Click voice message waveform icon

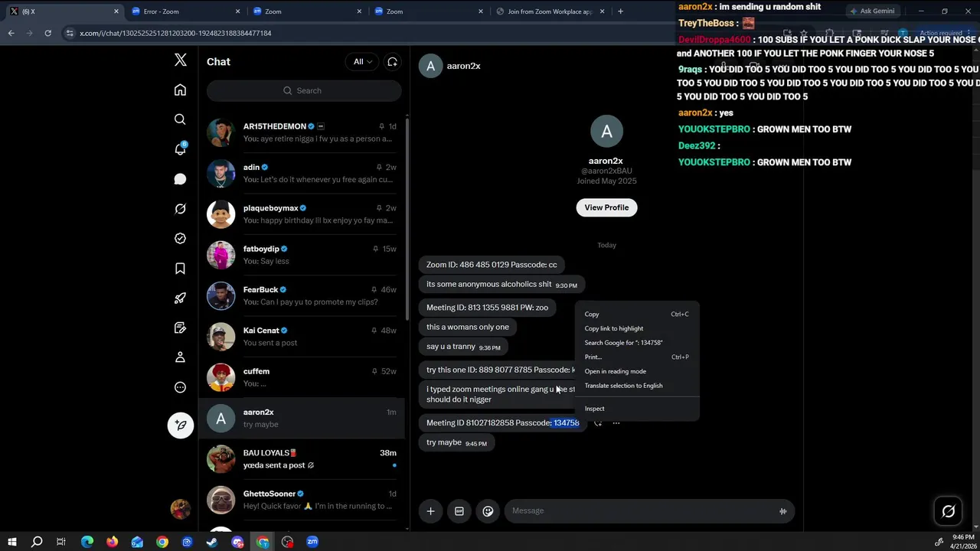tap(782, 511)
